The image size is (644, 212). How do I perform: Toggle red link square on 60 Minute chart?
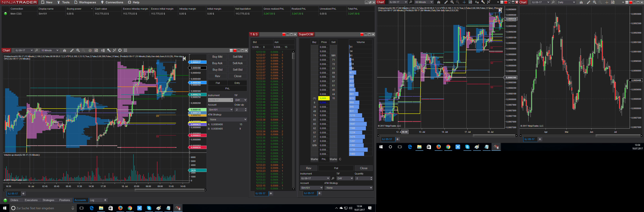coord(505,2)
